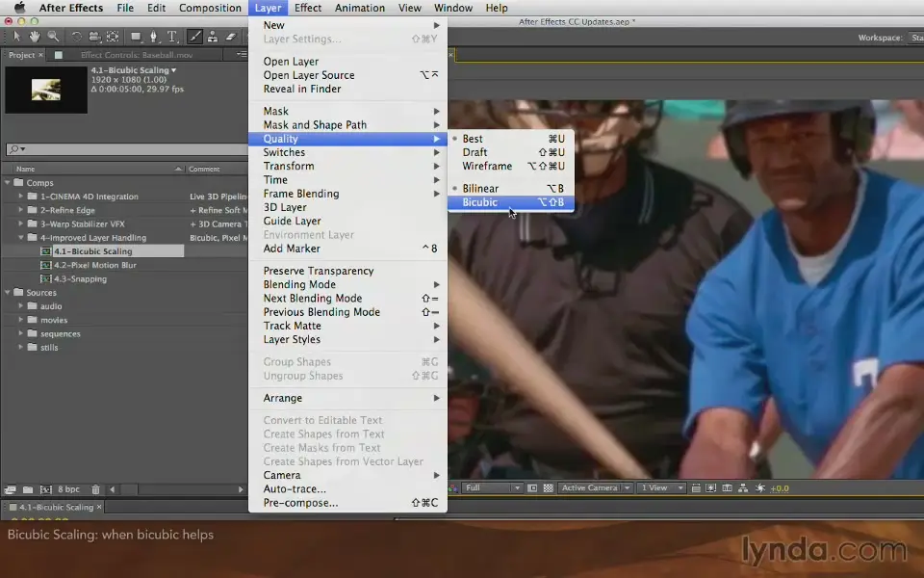924x578 pixels.
Task: Switch to Effect Controls: Baseball.mov tab
Action: tap(137, 55)
